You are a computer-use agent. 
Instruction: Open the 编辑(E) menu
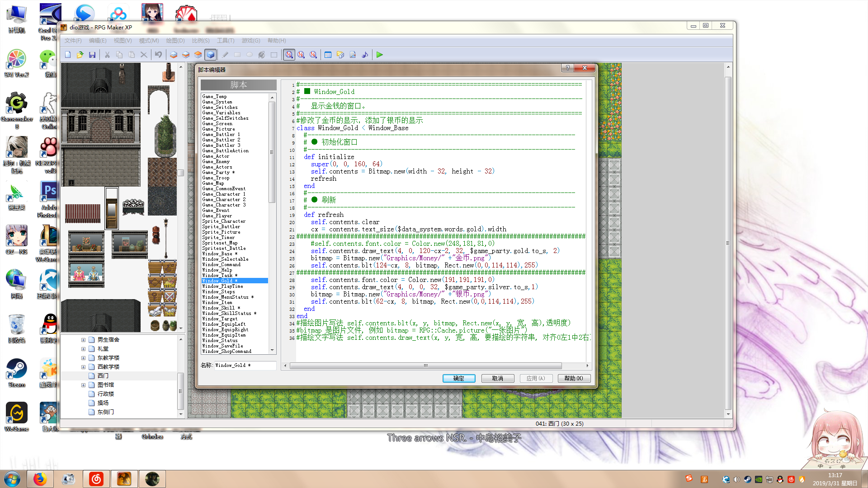coord(98,41)
